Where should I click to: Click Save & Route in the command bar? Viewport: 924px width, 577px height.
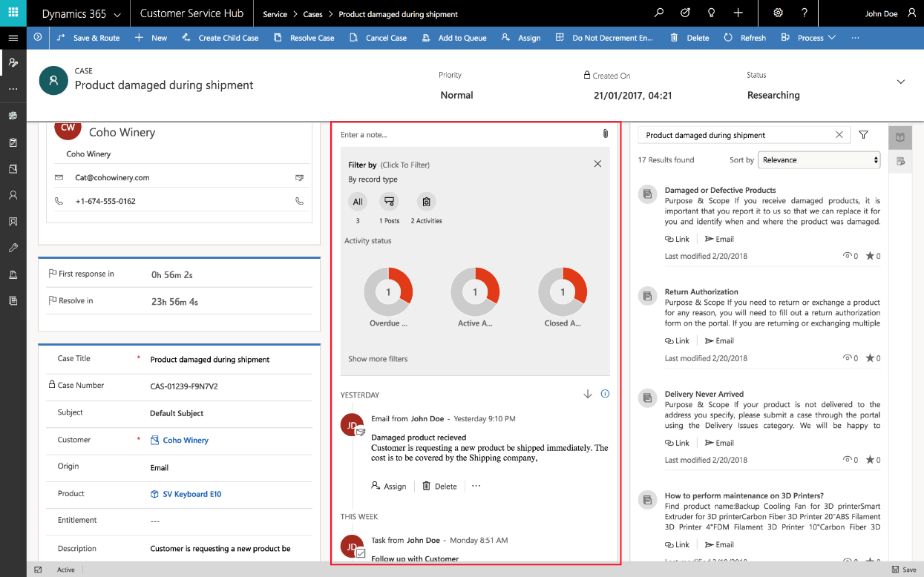pyautogui.click(x=88, y=38)
